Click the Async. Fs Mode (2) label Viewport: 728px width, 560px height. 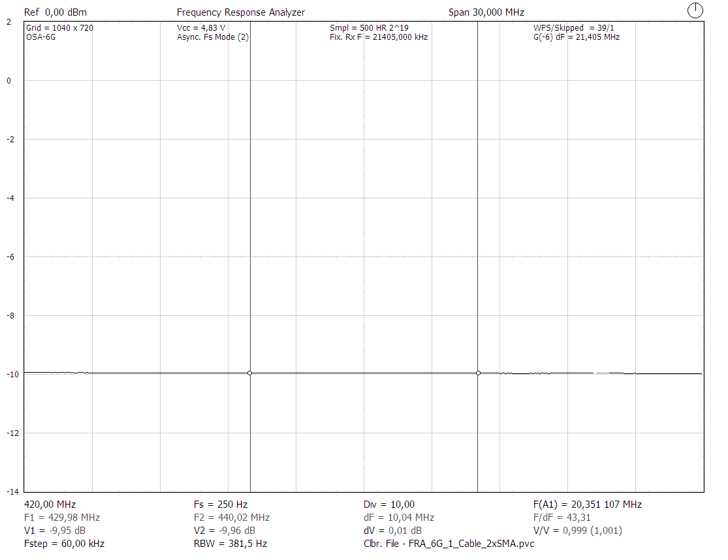[212, 37]
